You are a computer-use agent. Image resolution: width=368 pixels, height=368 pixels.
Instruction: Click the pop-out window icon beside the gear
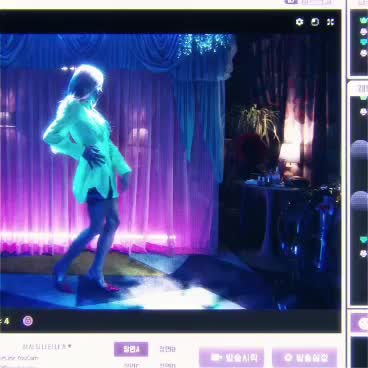click(x=315, y=22)
